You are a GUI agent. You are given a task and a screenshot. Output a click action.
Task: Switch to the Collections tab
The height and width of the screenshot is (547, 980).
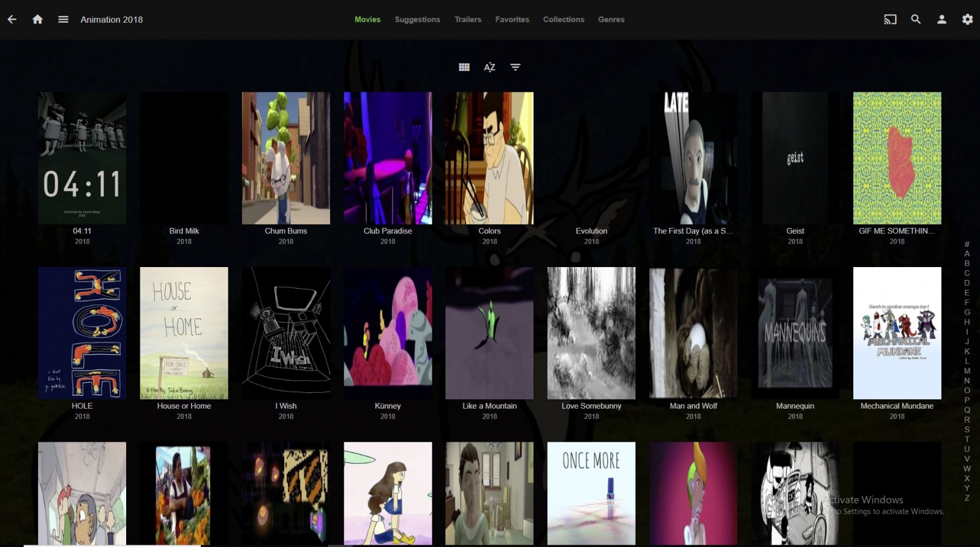(x=563, y=20)
